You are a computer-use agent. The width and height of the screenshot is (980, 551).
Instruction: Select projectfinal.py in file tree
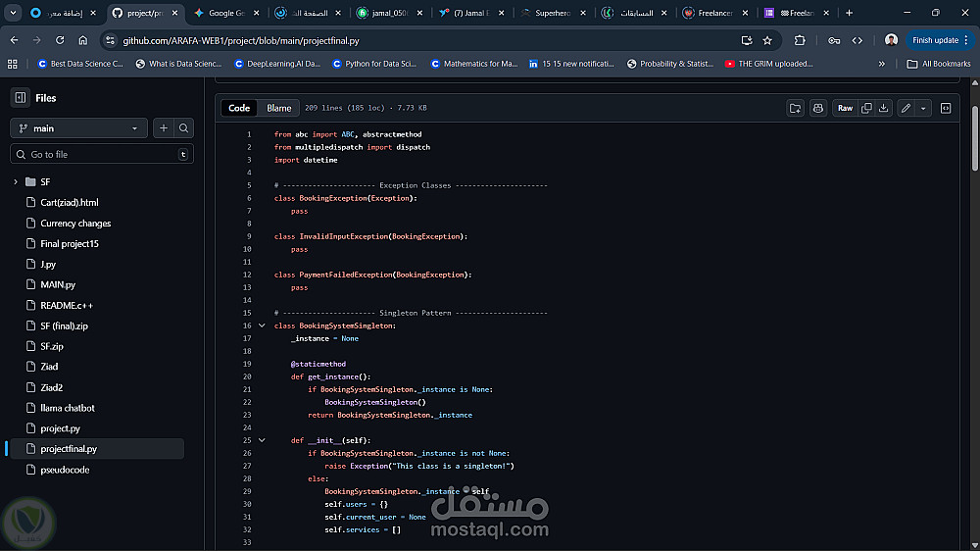95,448
